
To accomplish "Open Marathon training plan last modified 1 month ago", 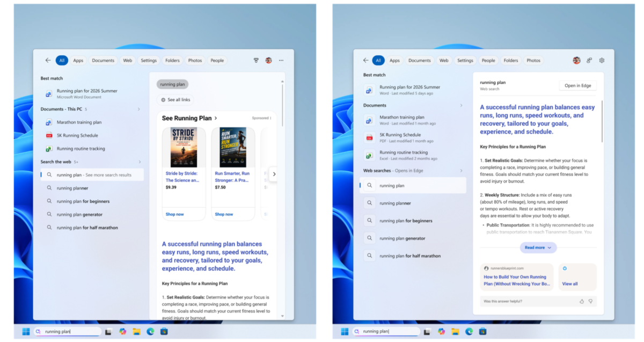I will coord(412,120).
